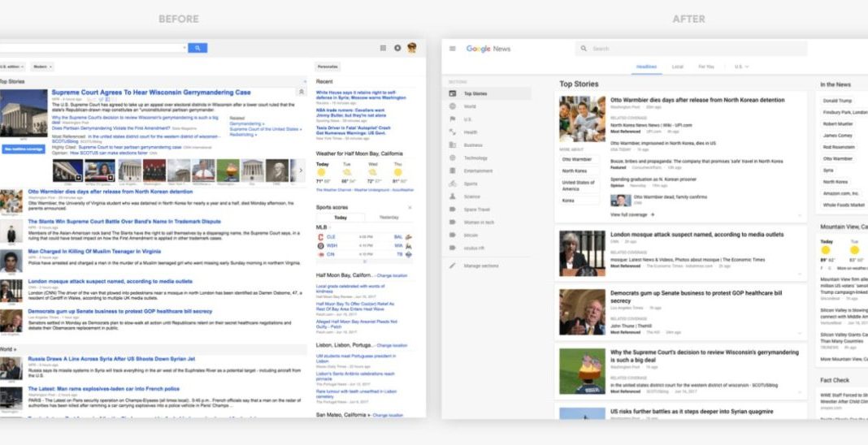The width and height of the screenshot is (868, 445).
Task: Open Russia Draws A Line Across Syria headline
Action: point(111,359)
